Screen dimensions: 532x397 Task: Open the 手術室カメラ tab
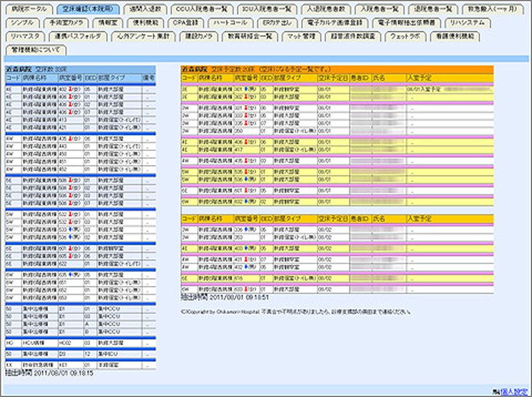66,23
